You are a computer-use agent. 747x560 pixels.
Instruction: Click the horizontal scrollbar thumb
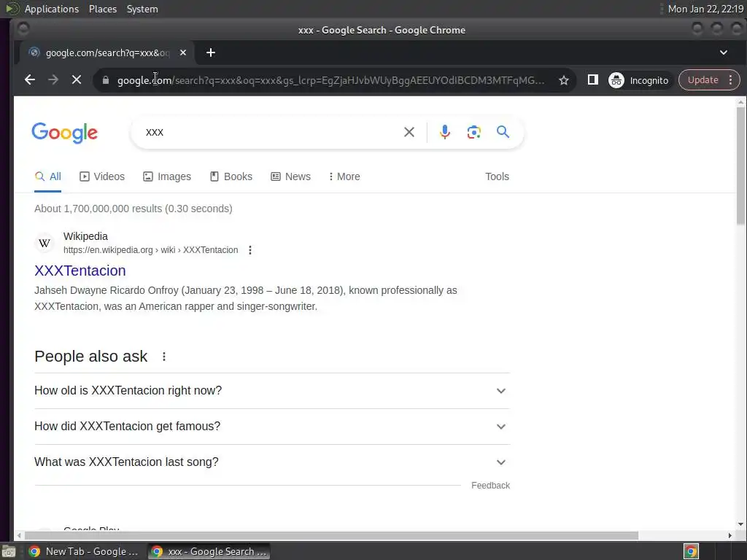tap(331, 535)
